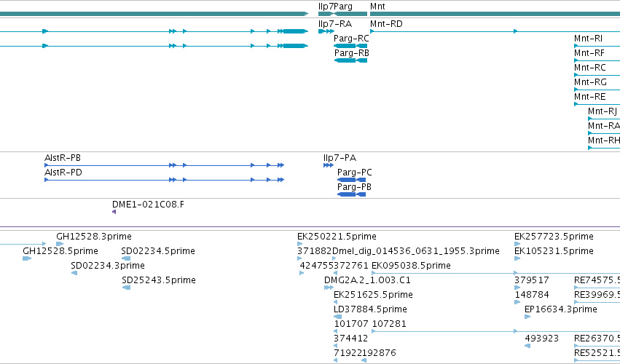Click the 107281 feature label

pyautogui.click(x=389, y=324)
